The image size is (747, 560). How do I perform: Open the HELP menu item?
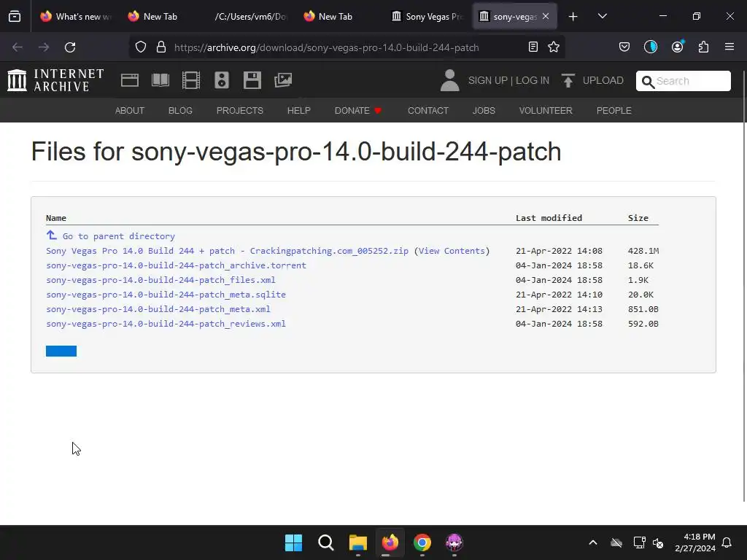[298, 111]
